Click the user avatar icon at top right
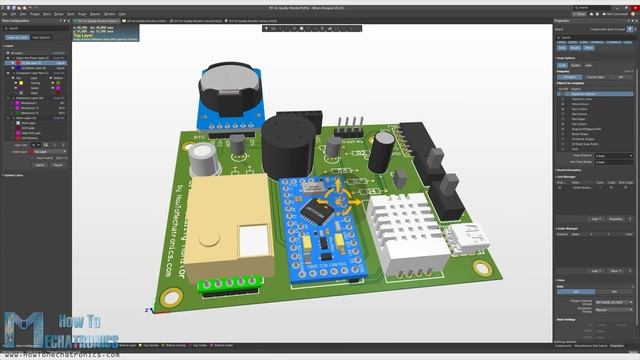 633,14
